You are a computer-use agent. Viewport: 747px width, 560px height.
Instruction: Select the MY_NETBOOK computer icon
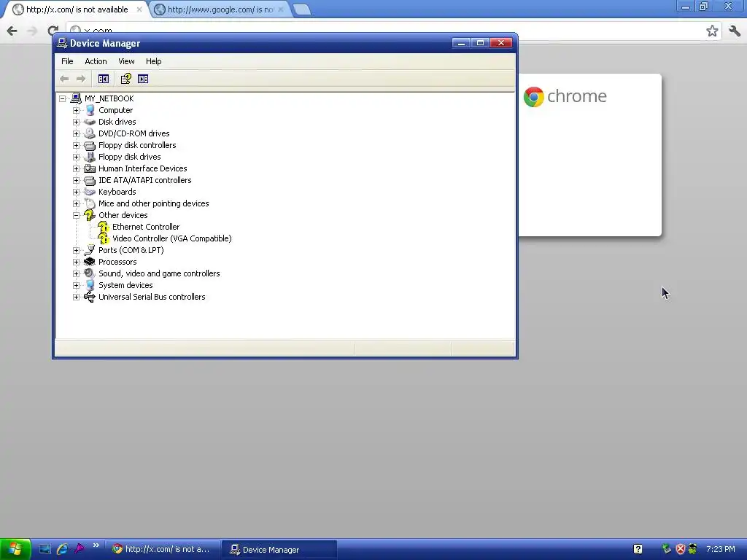click(x=76, y=98)
